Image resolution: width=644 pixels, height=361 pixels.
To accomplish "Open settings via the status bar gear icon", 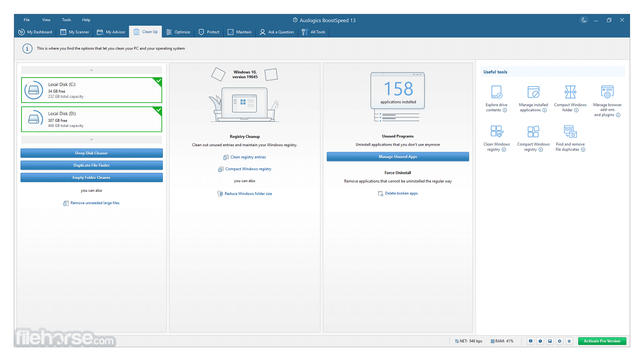I will tap(559, 341).
